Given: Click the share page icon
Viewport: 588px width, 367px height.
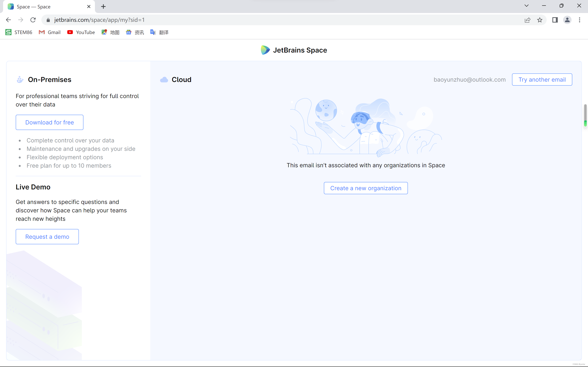Looking at the screenshot, I should [x=527, y=20].
